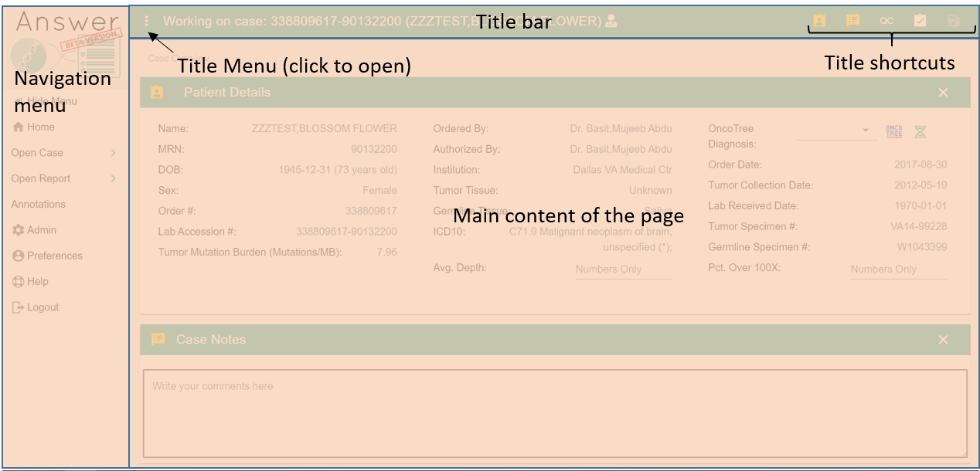Close the Case Notes panel

(x=943, y=339)
